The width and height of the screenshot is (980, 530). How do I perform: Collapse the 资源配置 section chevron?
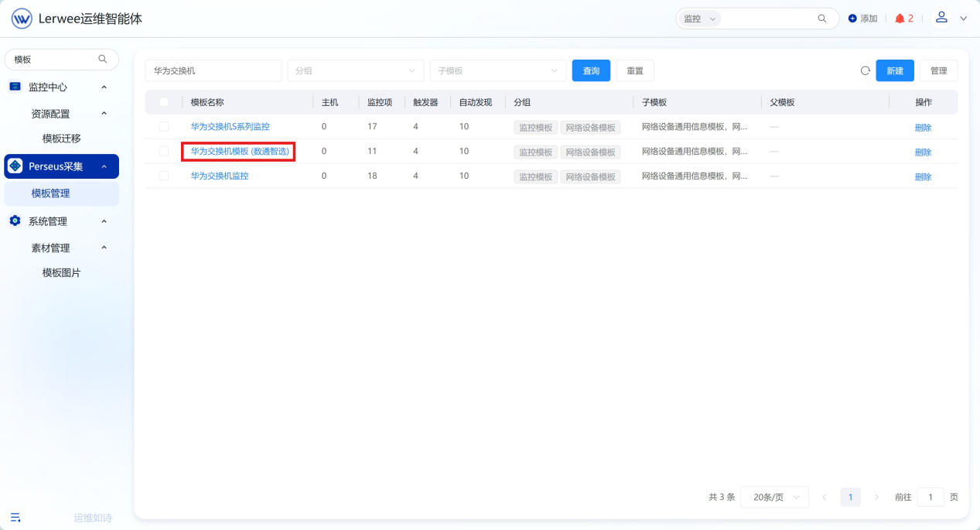tap(104, 113)
